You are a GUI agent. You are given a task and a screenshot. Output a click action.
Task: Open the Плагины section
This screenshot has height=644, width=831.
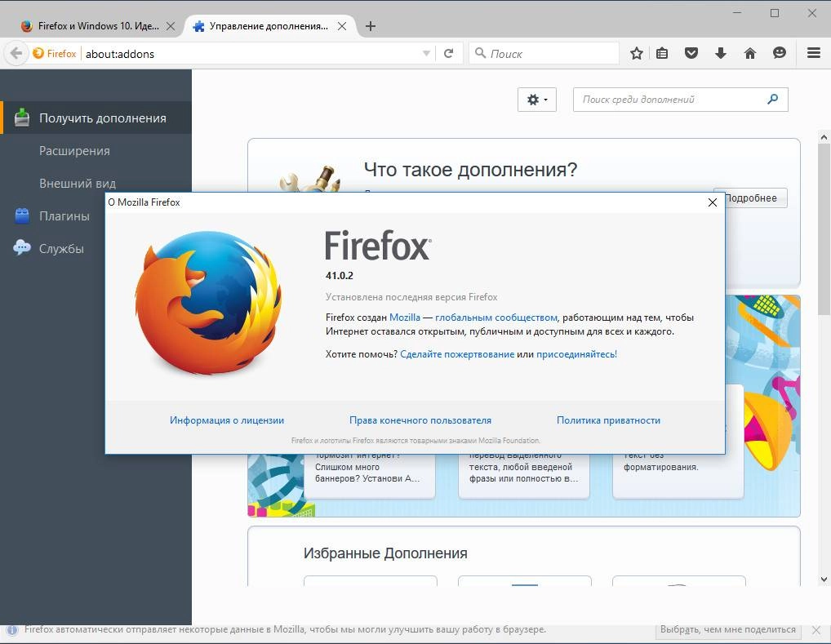pyautogui.click(x=64, y=215)
